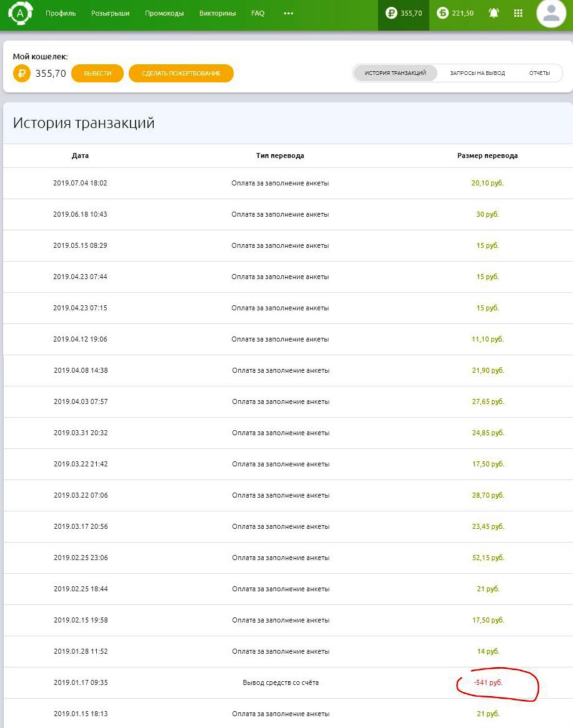Select the История транзакций tab

tap(396, 73)
